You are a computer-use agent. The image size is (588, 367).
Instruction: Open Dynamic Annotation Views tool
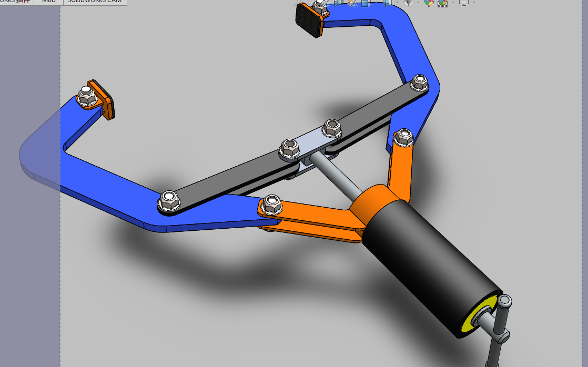352,3
